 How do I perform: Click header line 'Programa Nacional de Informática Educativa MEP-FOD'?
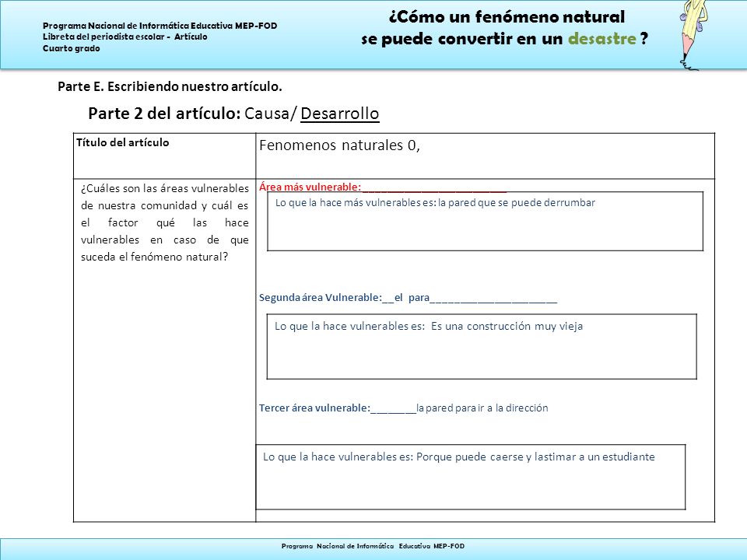[160, 26]
